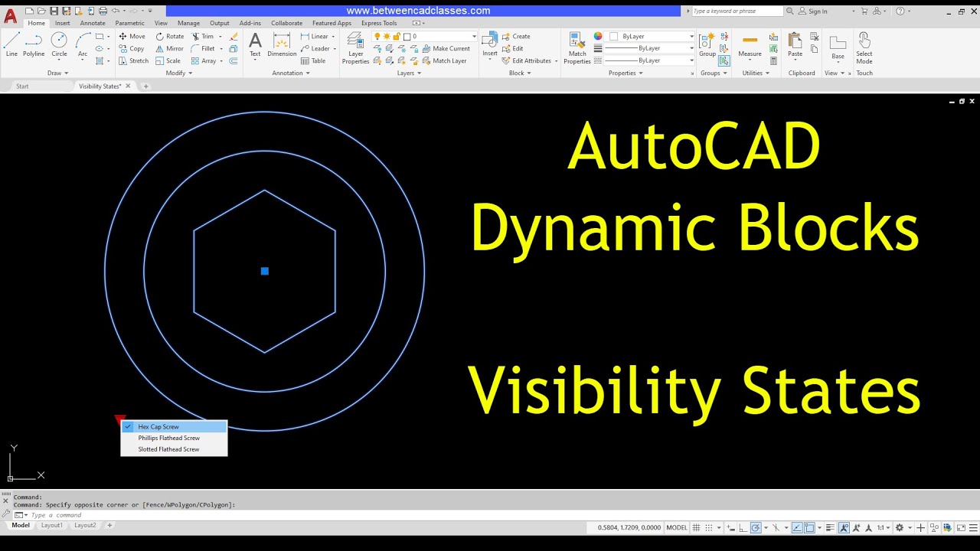This screenshot has width=980, height=551.
Task: Click the AutoCAD application menu logo
Action: pos(10,15)
